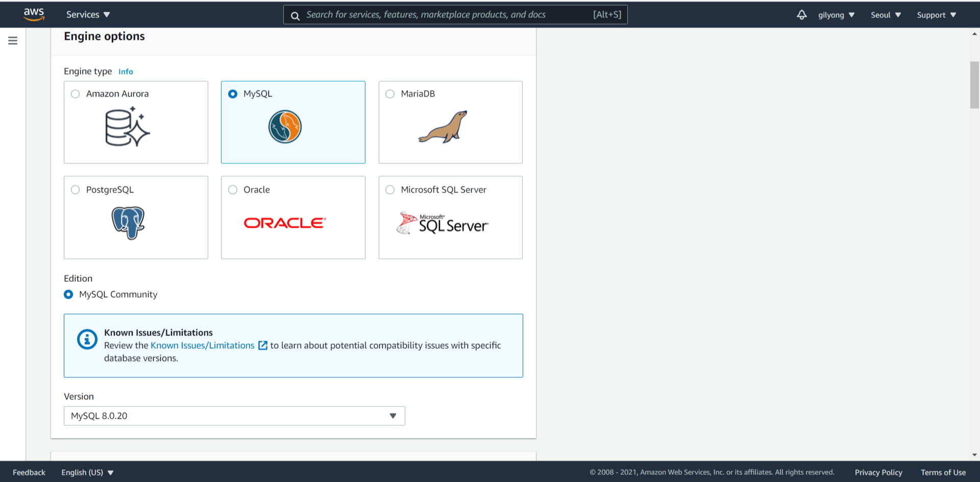This screenshot has height=482, width=980.
Task: Select MySQL Community edition radio button
Action: (68, 295)
